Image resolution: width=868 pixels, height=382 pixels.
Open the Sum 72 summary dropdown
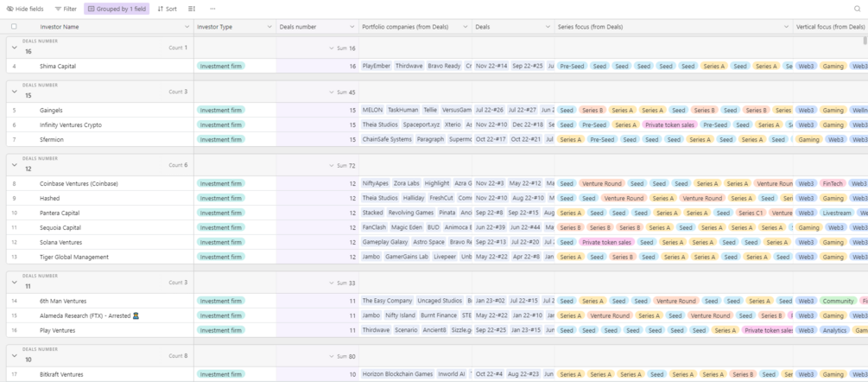[x=343, y=166]
